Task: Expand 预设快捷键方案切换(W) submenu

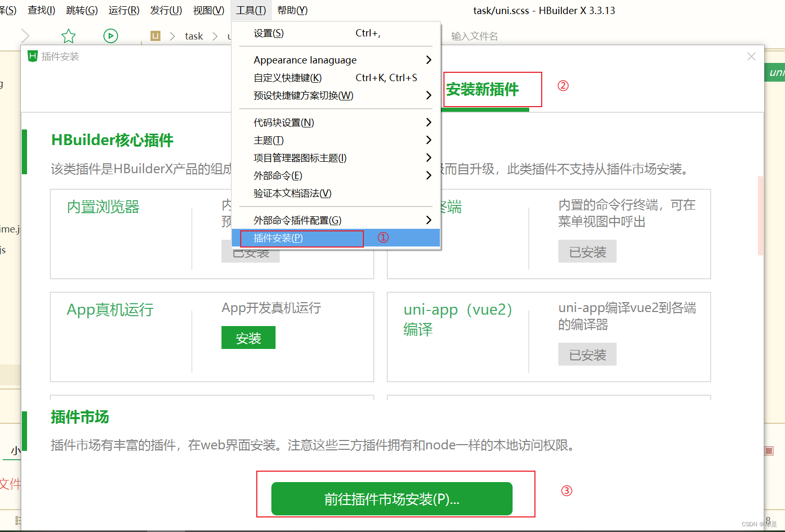Action: click(336, 95)
